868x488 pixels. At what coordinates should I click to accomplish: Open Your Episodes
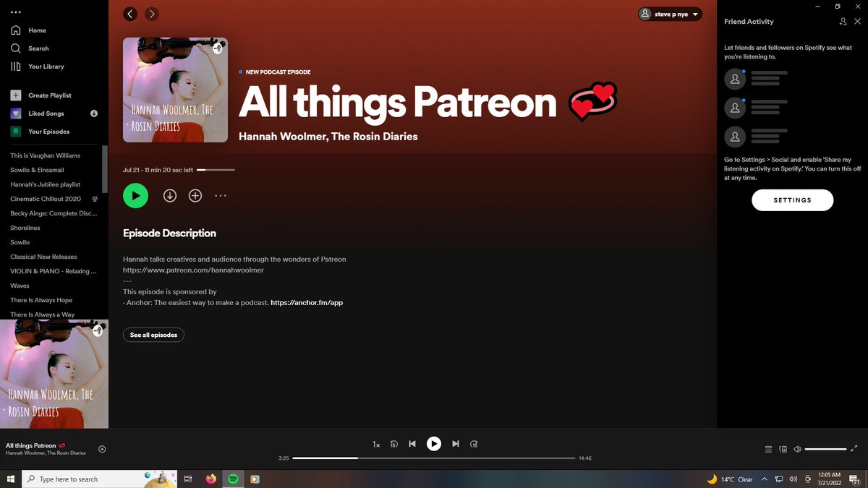click(x=40, y=132)
